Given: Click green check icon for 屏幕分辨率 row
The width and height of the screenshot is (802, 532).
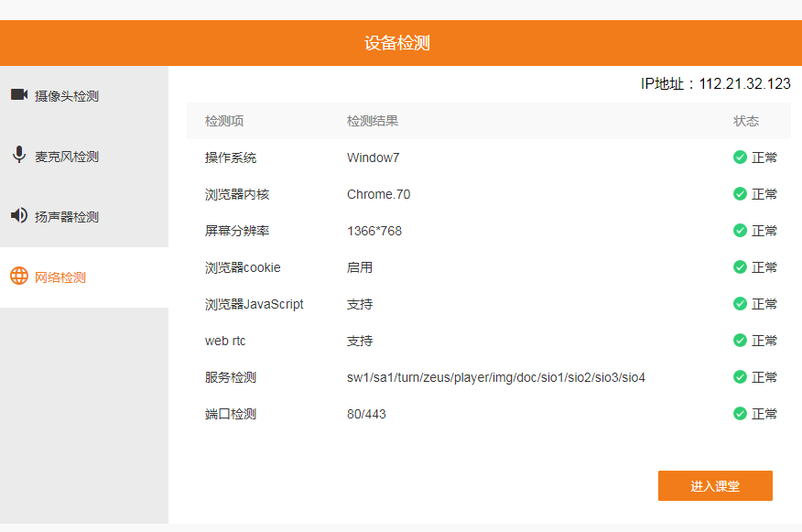Looking at the screenshot, I should [x=740, y=231].
